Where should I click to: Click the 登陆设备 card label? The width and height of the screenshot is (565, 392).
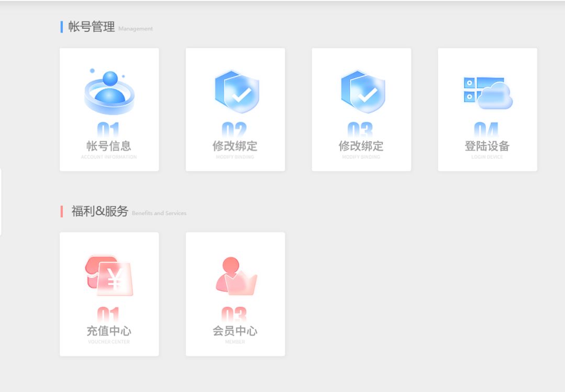point(487,146)
